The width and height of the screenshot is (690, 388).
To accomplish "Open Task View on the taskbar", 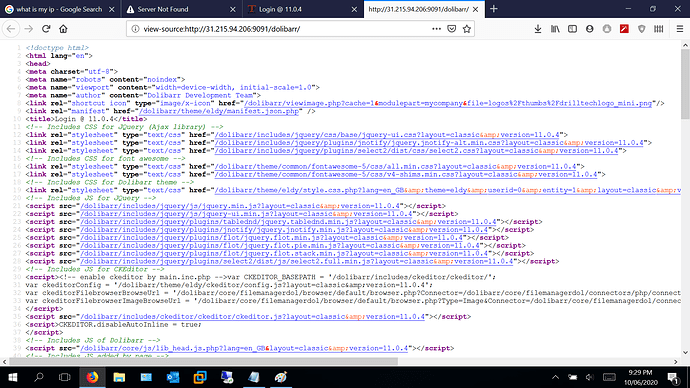I will (x=65, y=377).
